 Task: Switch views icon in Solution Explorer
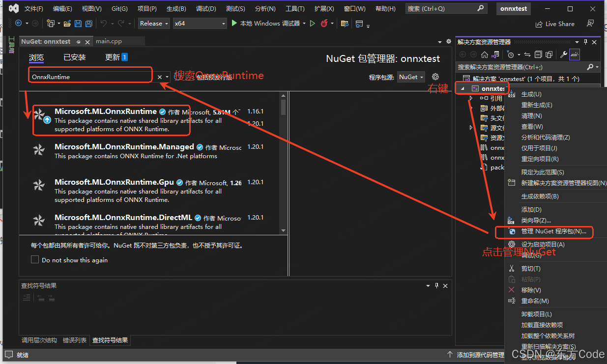[495, 55]
